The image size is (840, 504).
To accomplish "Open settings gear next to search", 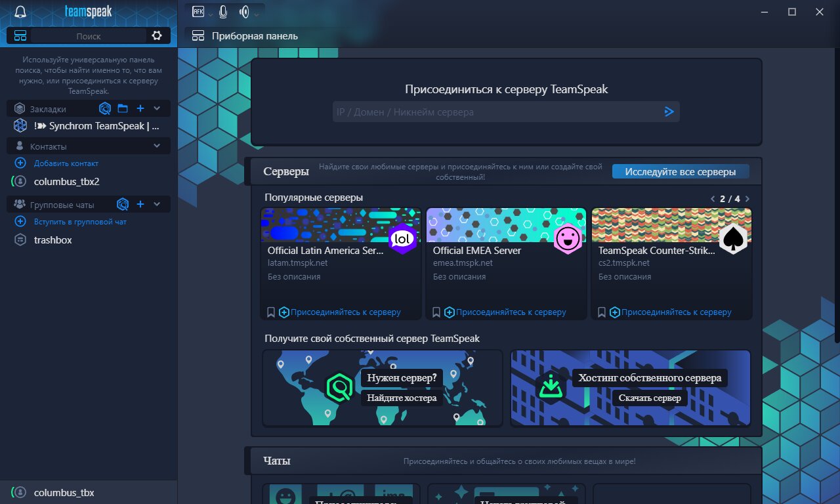I will 157,35.
